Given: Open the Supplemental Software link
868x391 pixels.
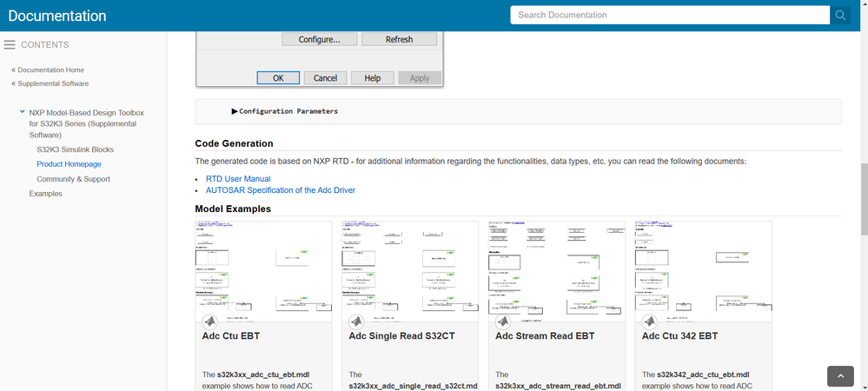Looking at the screenshot, I should point(54,83).
